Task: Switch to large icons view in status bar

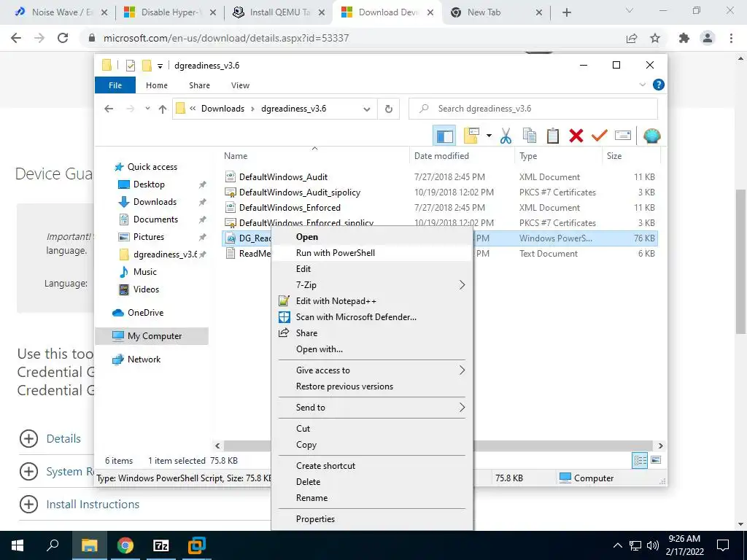Action: point(656,460)
